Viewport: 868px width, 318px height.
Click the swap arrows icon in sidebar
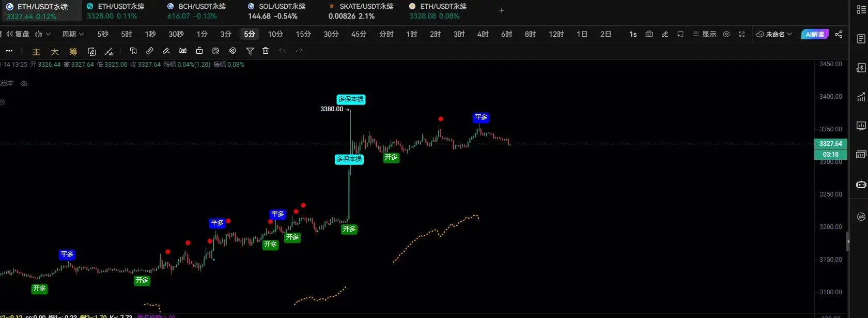click(861, 217)
